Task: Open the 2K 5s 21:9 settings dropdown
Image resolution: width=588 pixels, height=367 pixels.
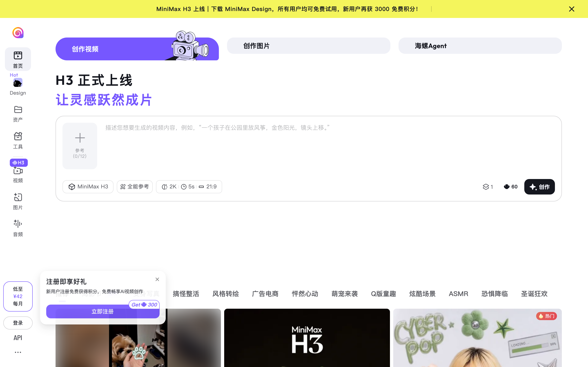Action: click(189, 187)
